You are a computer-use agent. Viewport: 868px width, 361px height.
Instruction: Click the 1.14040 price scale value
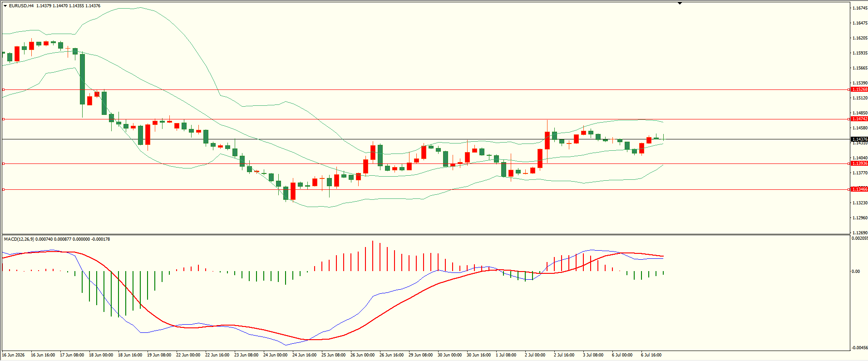(x=860, y=158)
